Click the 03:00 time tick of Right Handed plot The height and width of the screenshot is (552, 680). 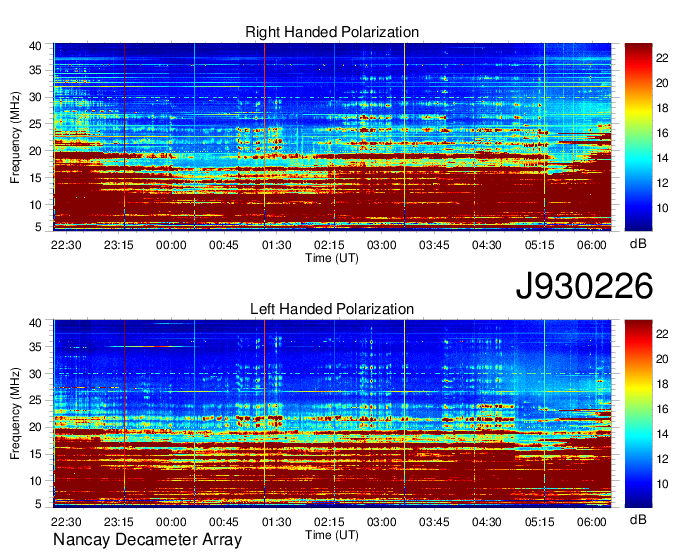pyautogui.click(x=382, y=245)
